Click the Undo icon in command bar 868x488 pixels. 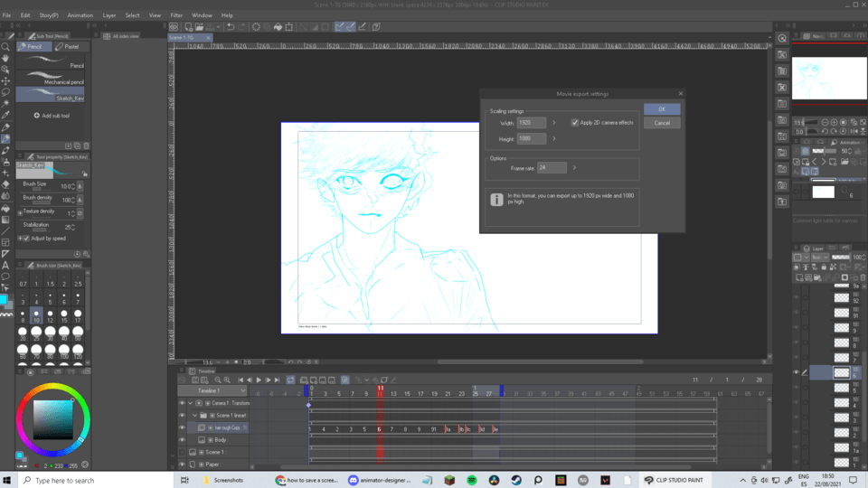pos(231,27)
